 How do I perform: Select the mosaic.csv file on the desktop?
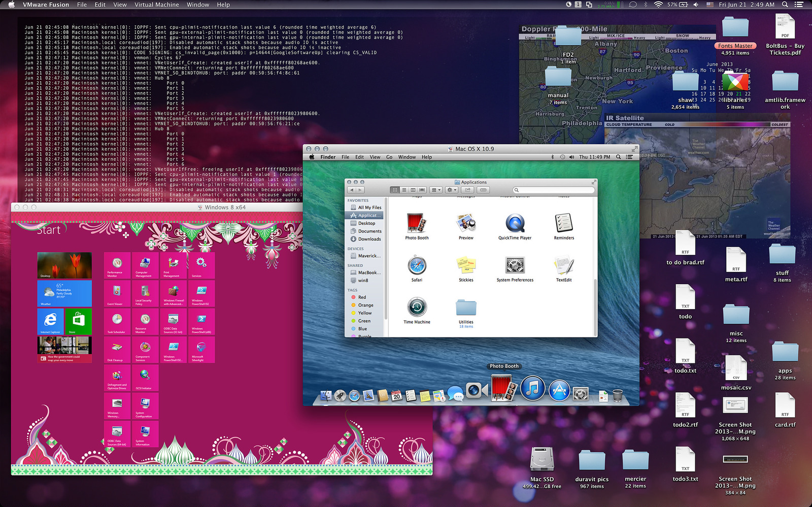736,373
